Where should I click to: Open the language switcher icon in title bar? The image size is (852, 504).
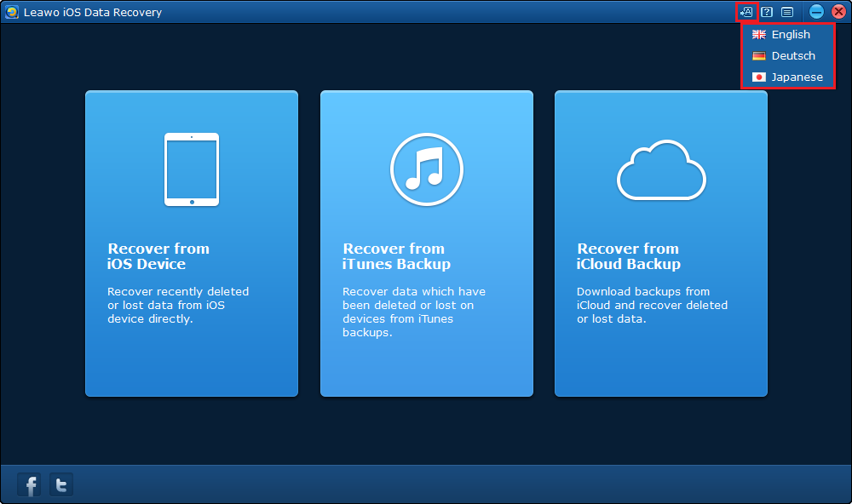click(746, 12)
